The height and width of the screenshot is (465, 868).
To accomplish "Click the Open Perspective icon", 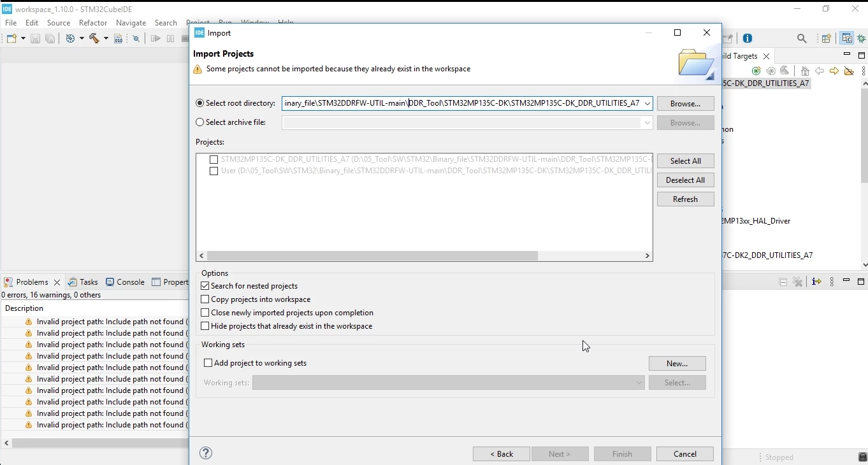I will (827, 39).
